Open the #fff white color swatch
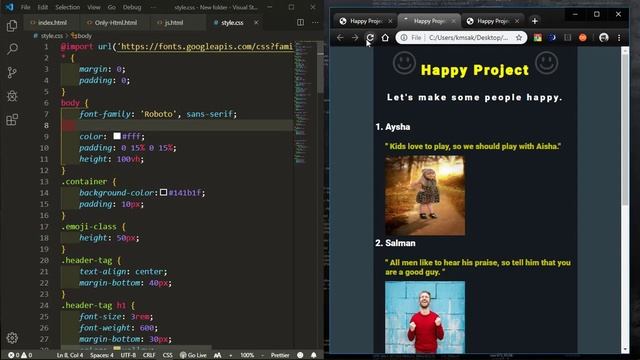Image resolution: width=640 pixels, height=360 pixels. click(x=117, y=136)
